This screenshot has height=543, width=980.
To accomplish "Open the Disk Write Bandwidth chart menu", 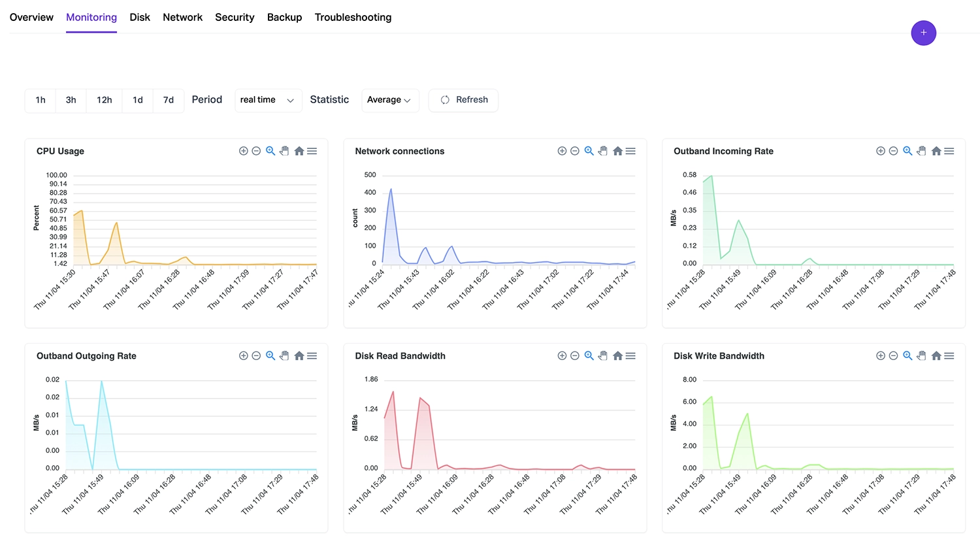I will 949,356.
